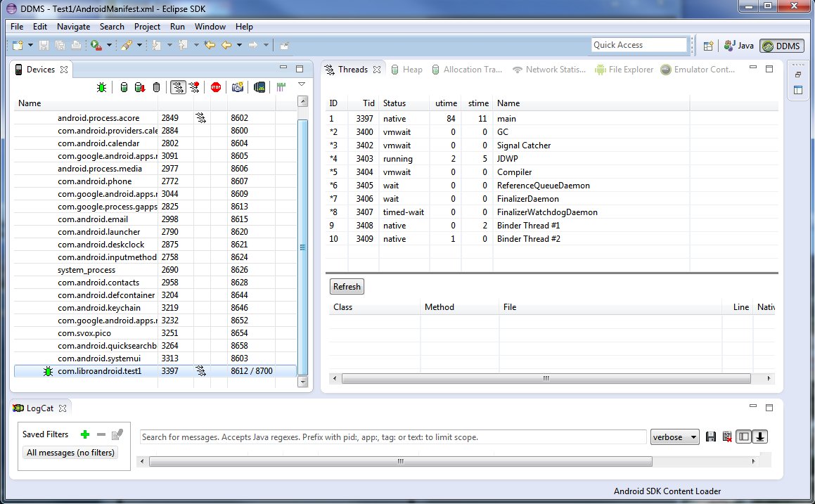This screenshot has width=815, height=504.
Task: Select All messages (no filters) saved filter
Action: (70, 453)
